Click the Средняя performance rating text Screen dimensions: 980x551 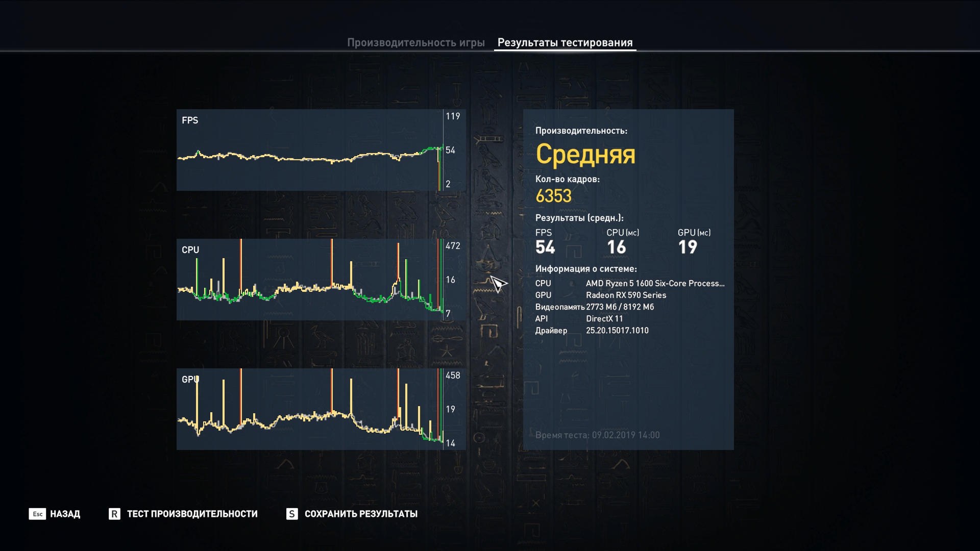pyautogui.click(x=585, y=154)
